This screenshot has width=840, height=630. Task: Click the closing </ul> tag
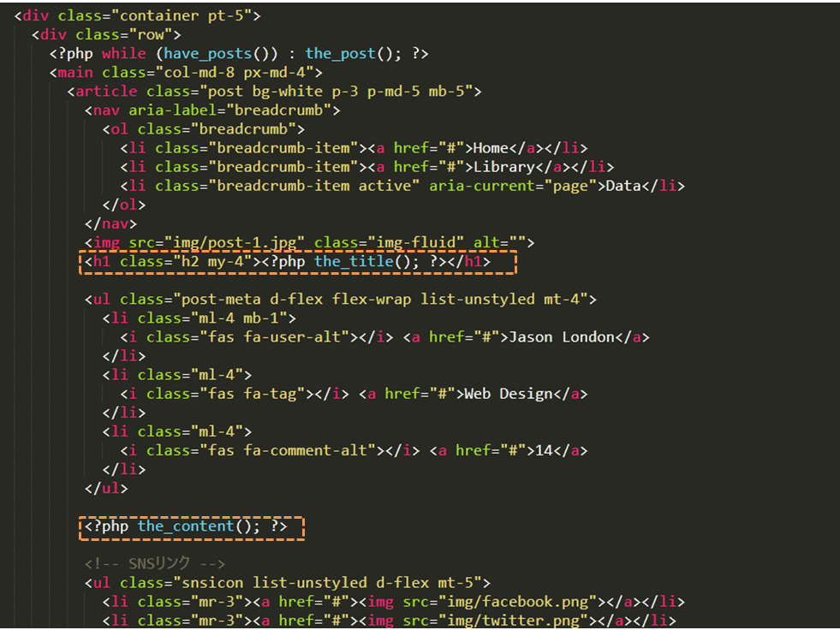click(106, 489)
